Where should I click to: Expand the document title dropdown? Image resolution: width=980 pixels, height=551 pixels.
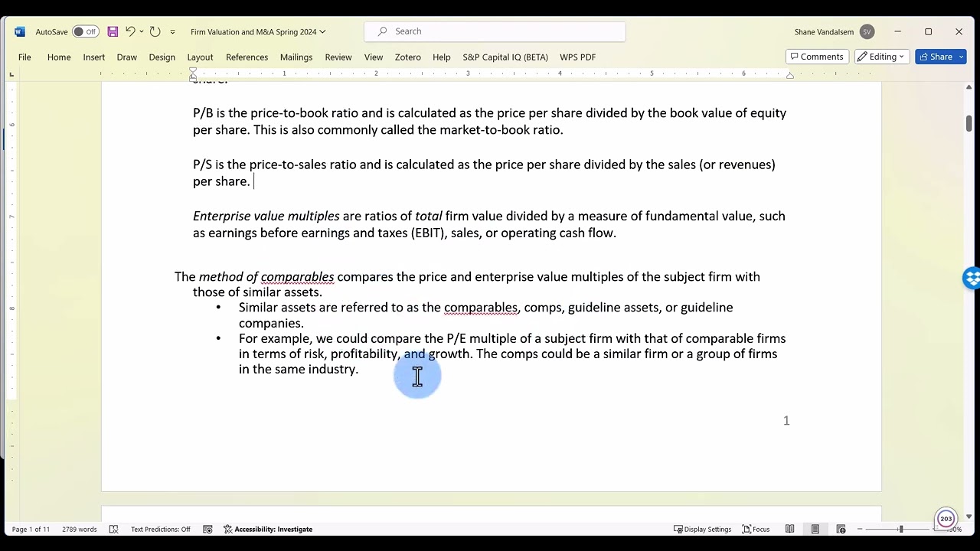(322, 32)
